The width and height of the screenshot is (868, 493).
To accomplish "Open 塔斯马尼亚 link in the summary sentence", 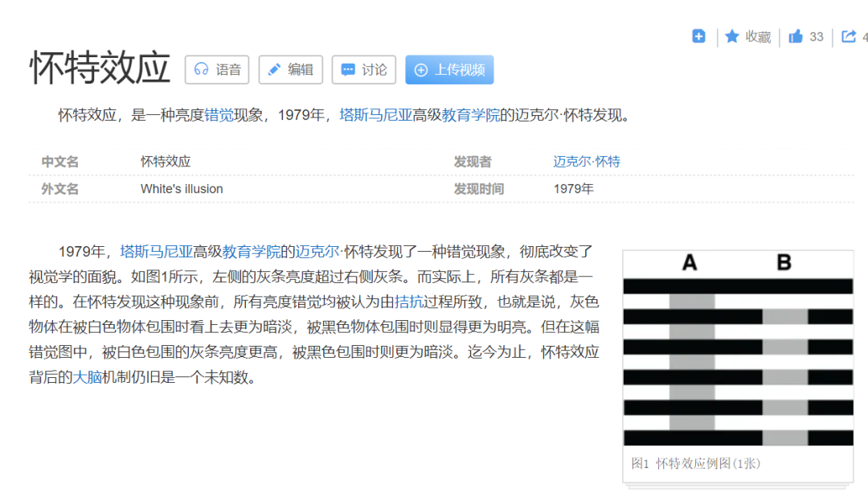I will pyautogui.click(x=376, y=115).
